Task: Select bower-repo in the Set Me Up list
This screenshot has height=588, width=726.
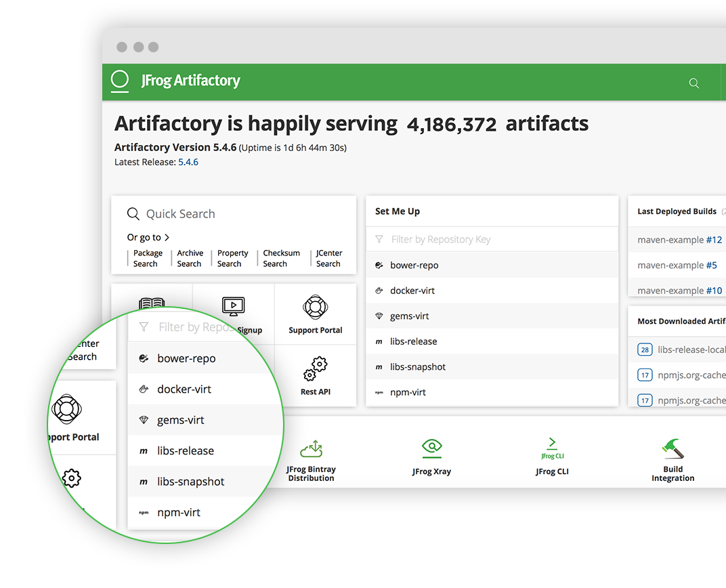Action: (492, 266)
